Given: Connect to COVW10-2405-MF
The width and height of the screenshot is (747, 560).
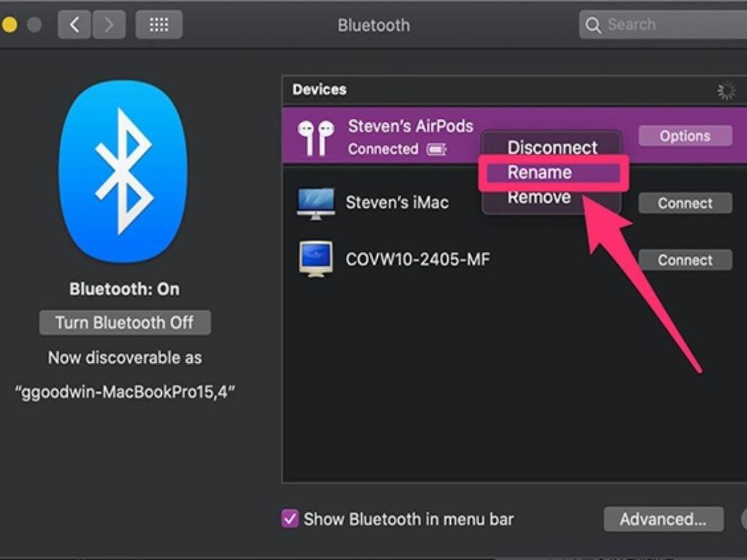Looking at the screenshot, I should (684, 260).
